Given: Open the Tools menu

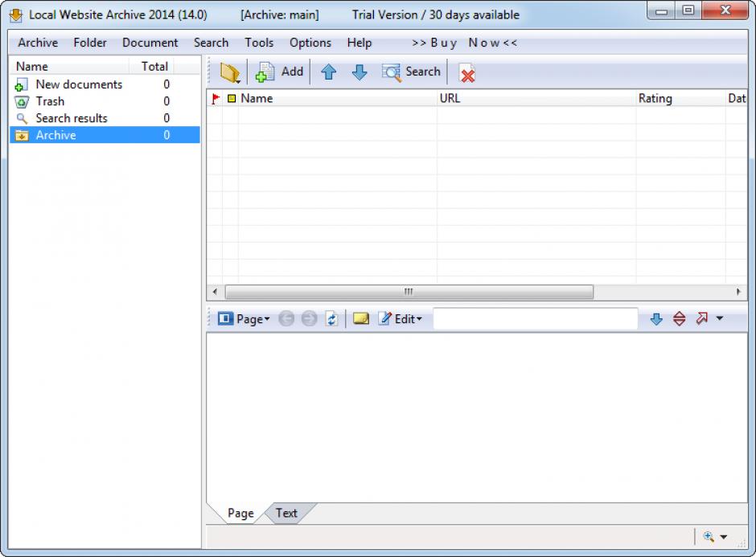Looking at the screenshot, I should pos(259,43).
